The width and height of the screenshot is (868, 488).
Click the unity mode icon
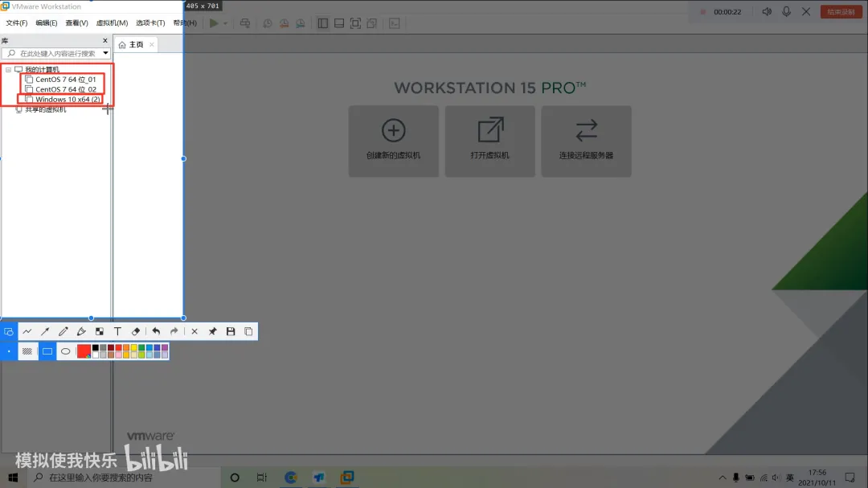click(372, 23)
